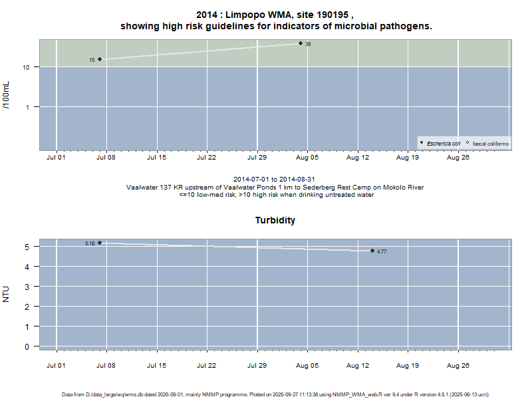This screenshot has height=399, width=532.
Task: Select the E. coli data point labeled 38
Action: tap(301, 43)
